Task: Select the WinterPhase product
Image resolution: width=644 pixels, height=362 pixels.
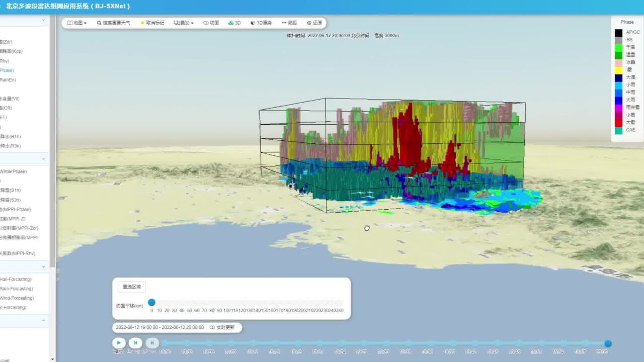Action: pyautogui.click(x=14, y=171)
